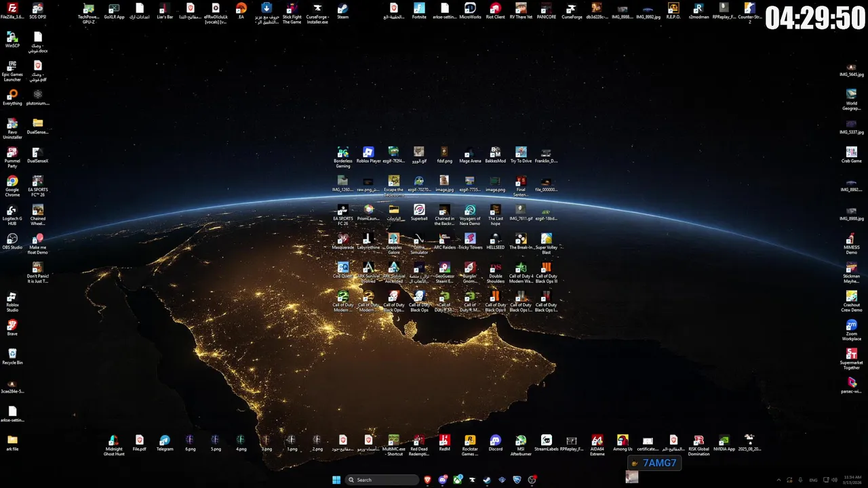Image resolution: width=868 pixels, height=488 pixels.
Task: Open Telegram desktop shortcut
Action: (165, 443)
